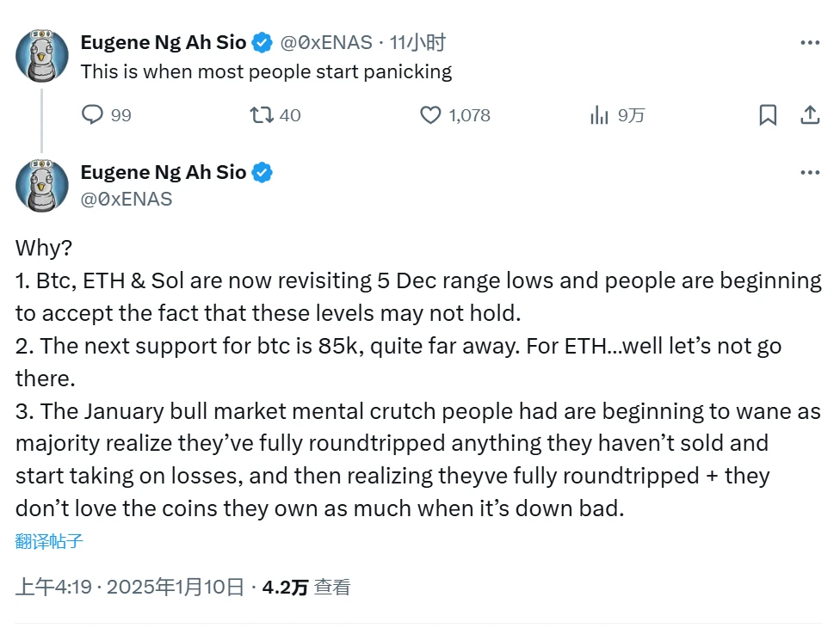
Task: Open more options menu on first tweet
Action: 810,42
